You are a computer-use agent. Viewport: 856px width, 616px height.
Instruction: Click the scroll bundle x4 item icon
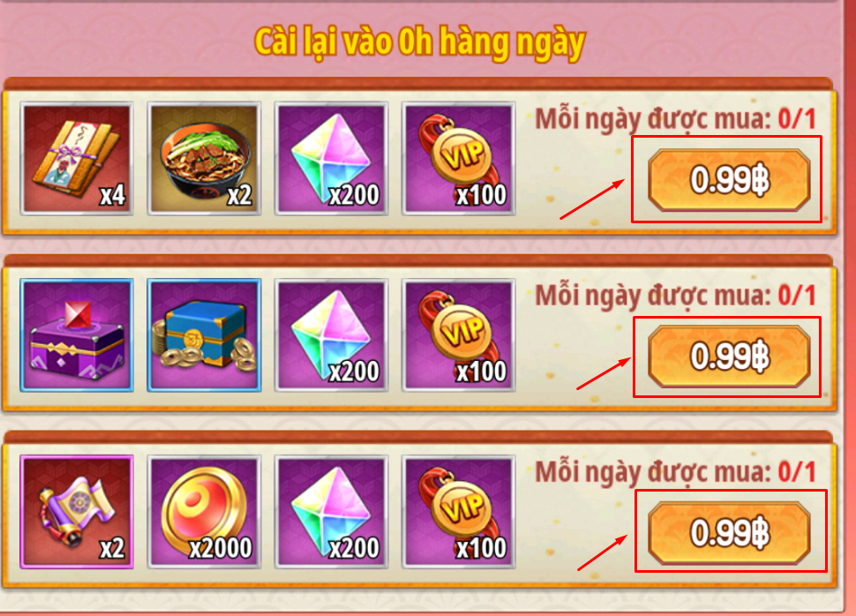77,158
